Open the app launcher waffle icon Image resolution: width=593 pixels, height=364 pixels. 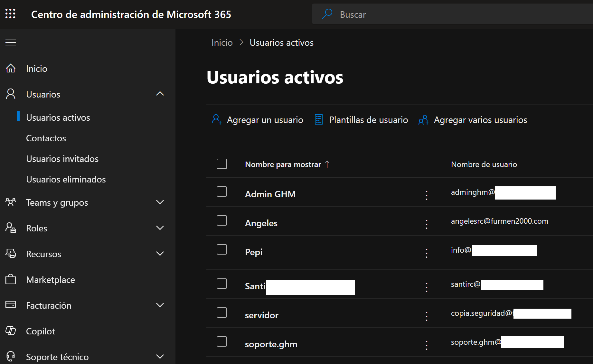pos(10,14)
